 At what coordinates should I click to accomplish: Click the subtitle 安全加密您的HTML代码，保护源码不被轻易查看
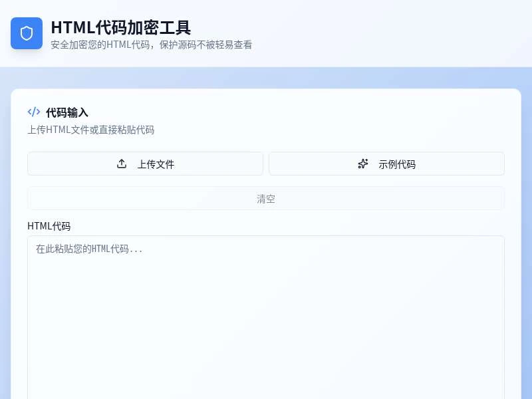(x=152, y=45)
